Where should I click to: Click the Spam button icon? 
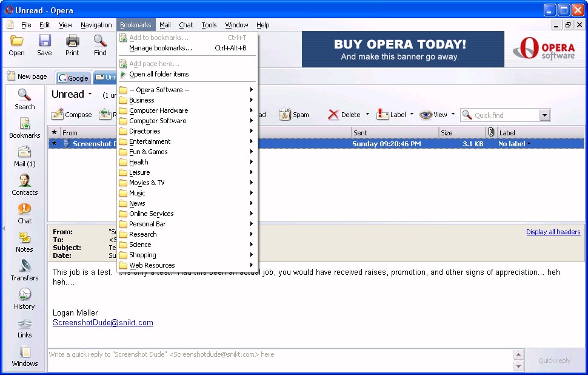[285, 115]
